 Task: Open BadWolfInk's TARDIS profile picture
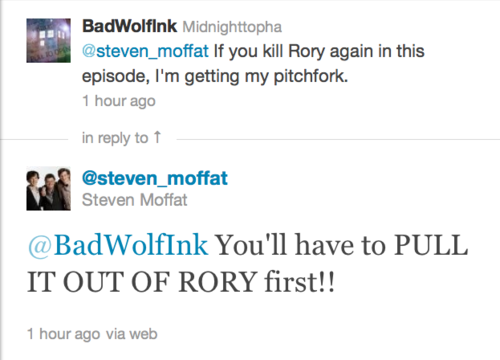(x=49, y=40)
